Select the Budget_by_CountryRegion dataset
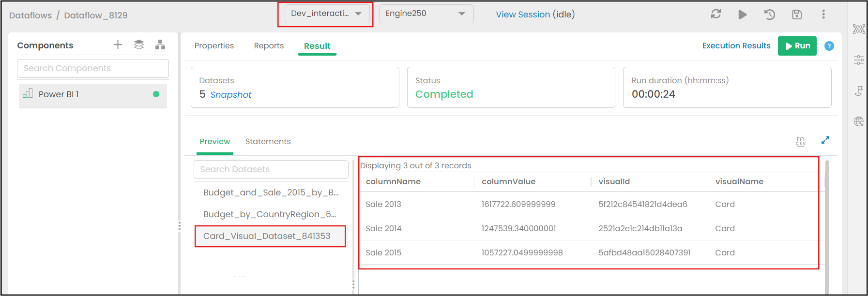 tap(269, 214)
